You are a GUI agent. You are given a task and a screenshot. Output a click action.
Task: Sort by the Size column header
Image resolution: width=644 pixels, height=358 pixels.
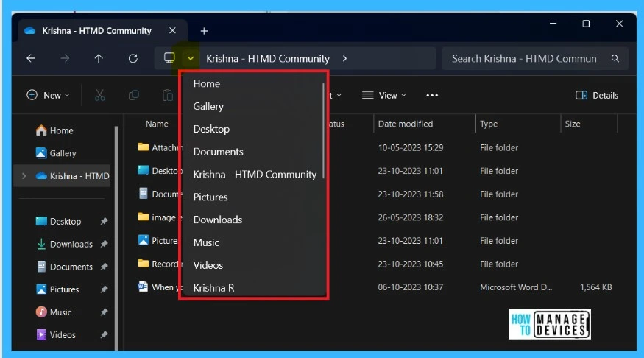(x=573, y=124)
